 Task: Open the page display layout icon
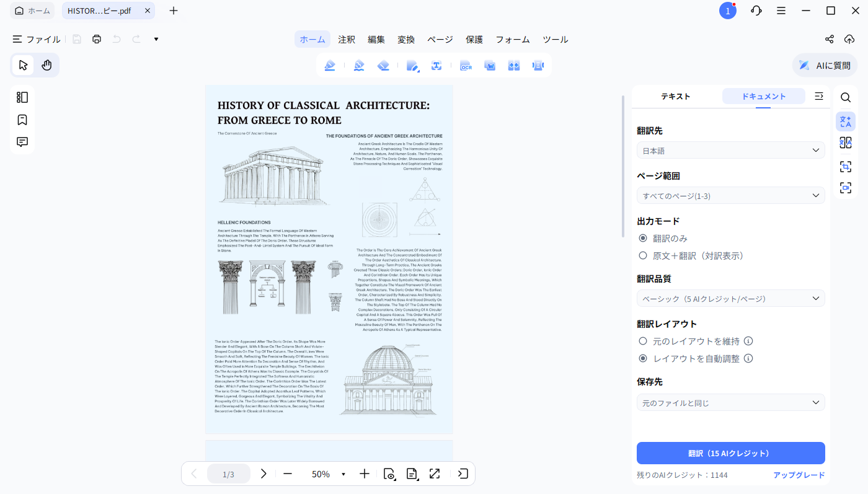pyautogui.click(x=412, y=474)
